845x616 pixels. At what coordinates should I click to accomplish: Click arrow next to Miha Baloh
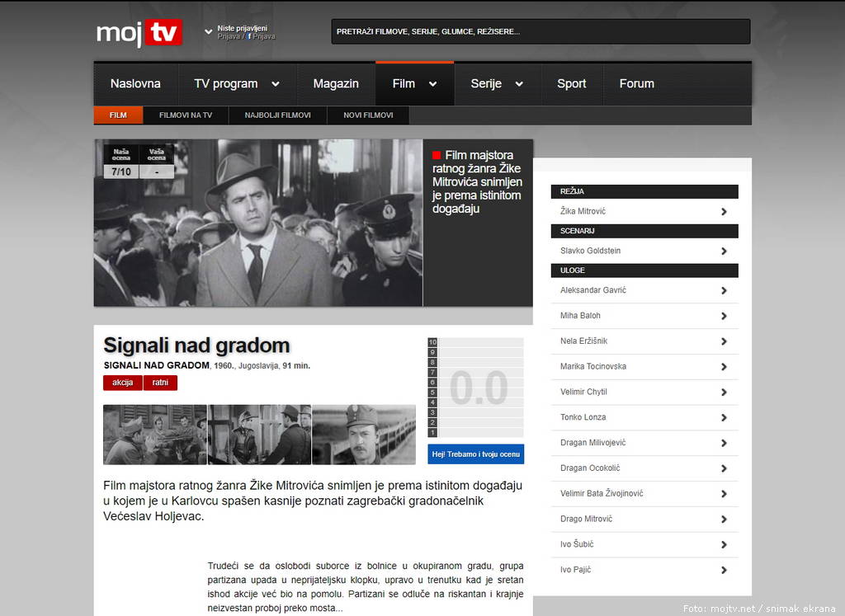724,316
